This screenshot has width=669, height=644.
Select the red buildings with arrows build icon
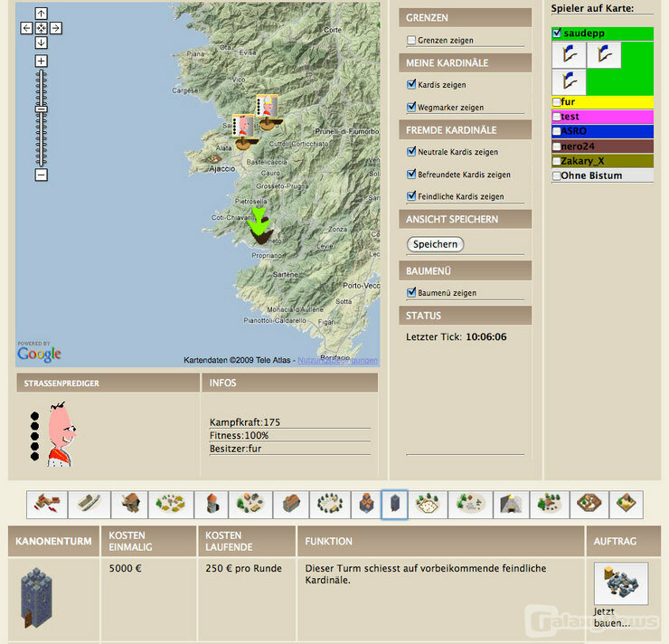point(47,505)
